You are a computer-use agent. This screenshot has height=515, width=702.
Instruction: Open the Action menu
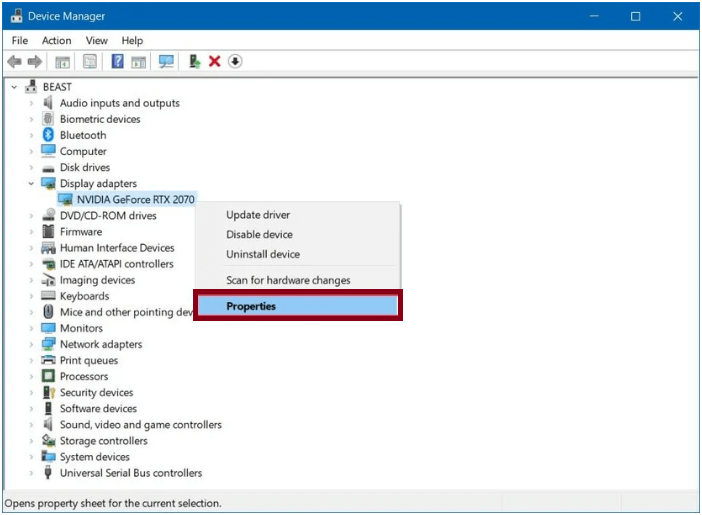[x=56, y=40]
